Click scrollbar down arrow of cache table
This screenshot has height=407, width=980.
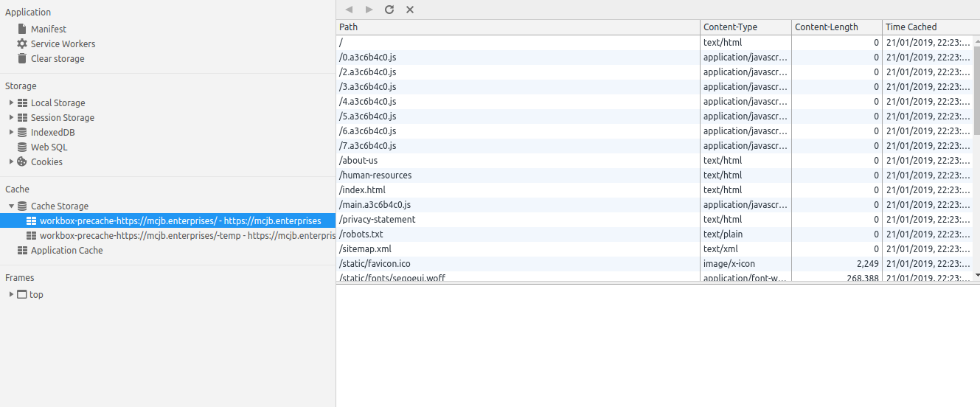pyautogui.click(x=977, y=275)
